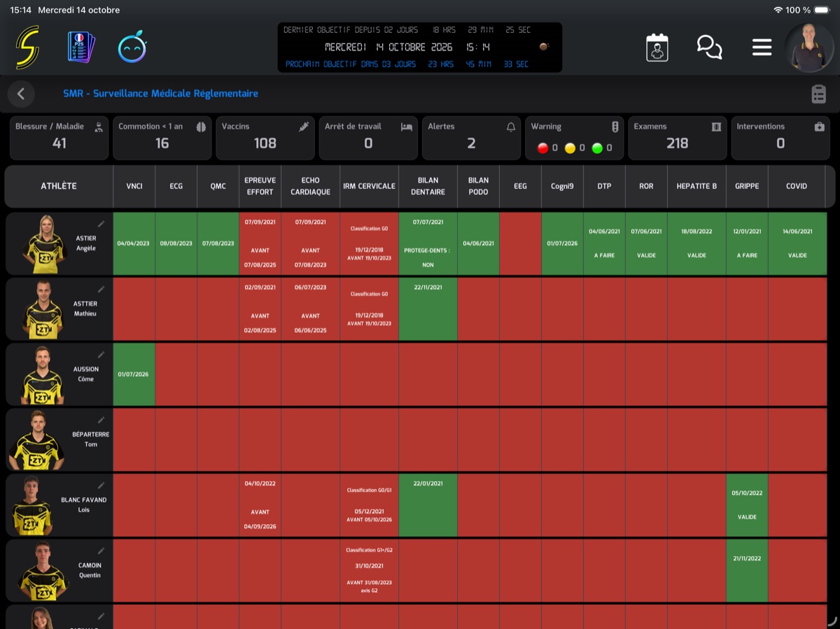
Task: Open the Arrêt de travail card
Action: (368, 138)
